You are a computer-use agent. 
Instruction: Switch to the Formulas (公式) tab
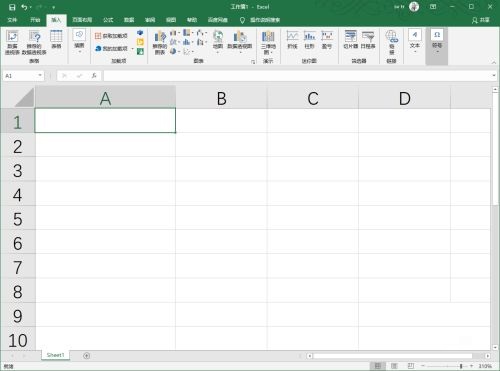click(x=108, y=20)
